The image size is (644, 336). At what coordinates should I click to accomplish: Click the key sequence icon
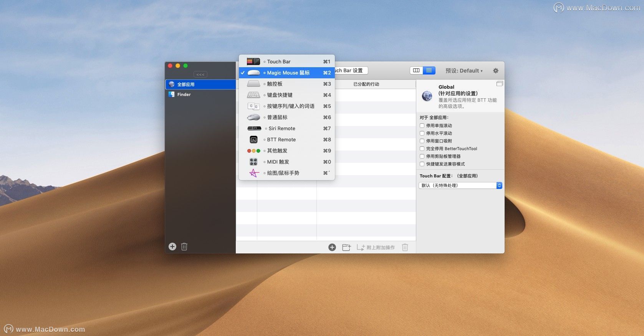coord(253,106)
